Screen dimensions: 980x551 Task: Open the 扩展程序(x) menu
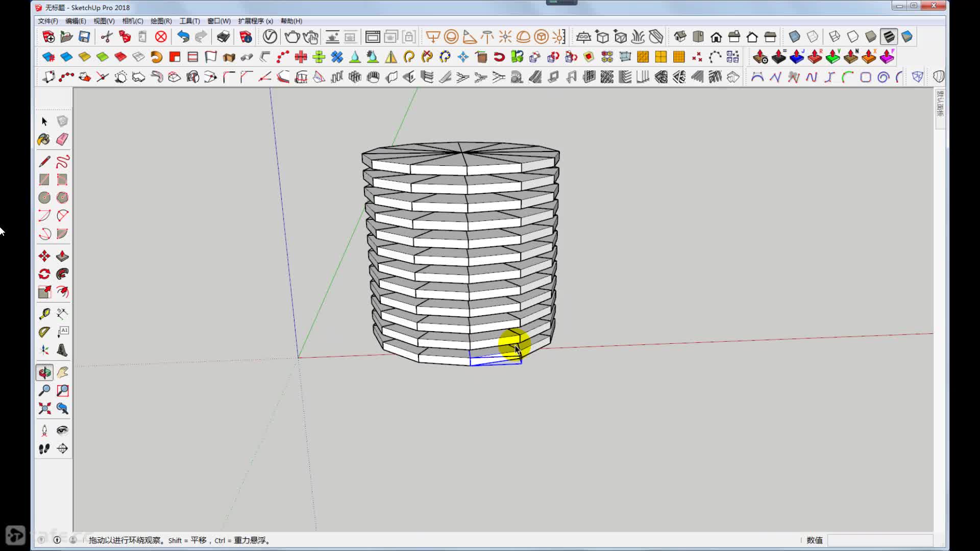click(255, 21)
